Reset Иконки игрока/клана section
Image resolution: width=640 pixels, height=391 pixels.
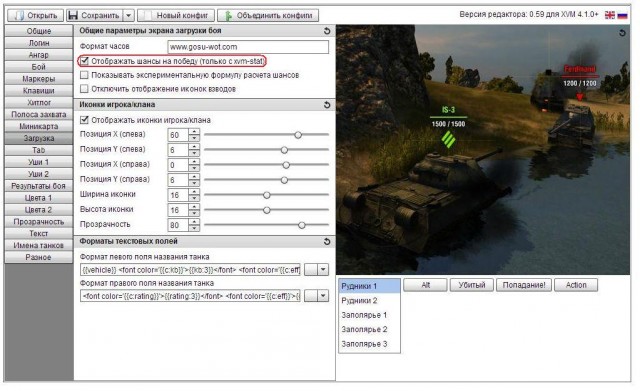(x=327, y=105)
